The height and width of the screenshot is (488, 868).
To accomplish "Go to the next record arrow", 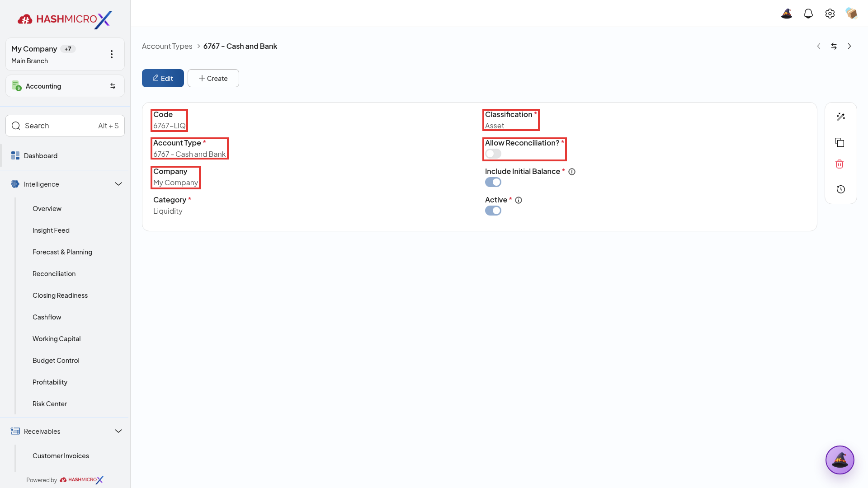I will click(x=849, y=46).
